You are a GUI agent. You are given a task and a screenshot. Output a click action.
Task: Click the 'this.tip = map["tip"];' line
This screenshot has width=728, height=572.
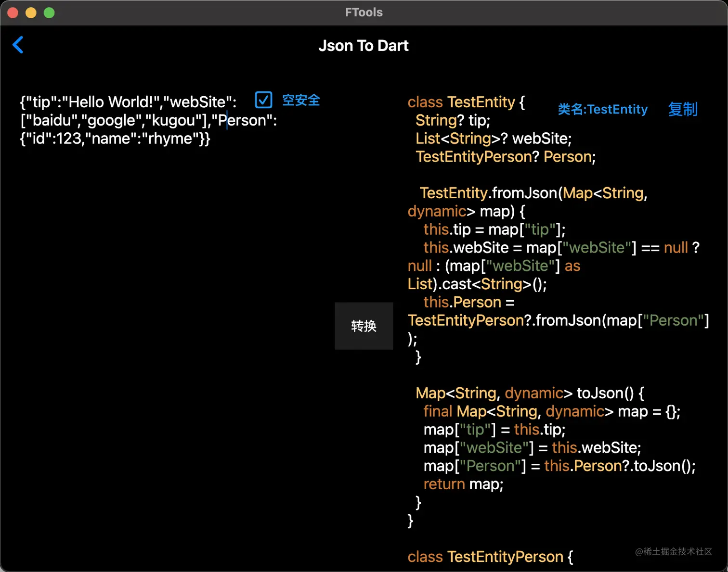coord(494,229)
